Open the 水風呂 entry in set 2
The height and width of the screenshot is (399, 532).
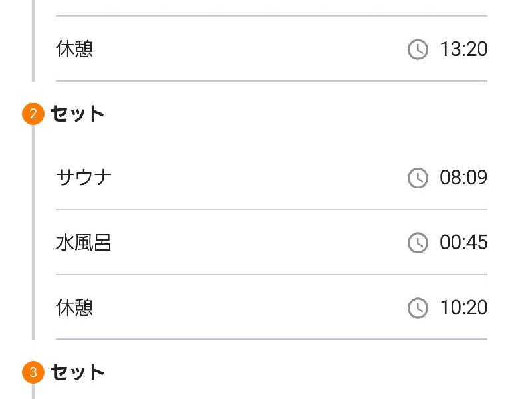tap(271, 243)
